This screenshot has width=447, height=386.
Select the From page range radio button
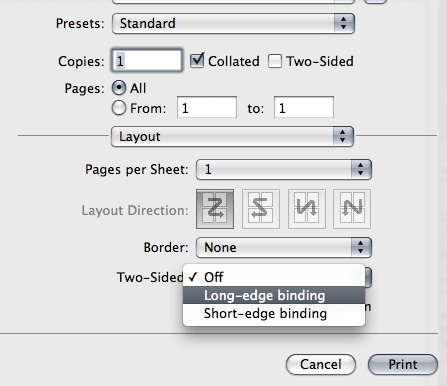(x=119, y=108)
